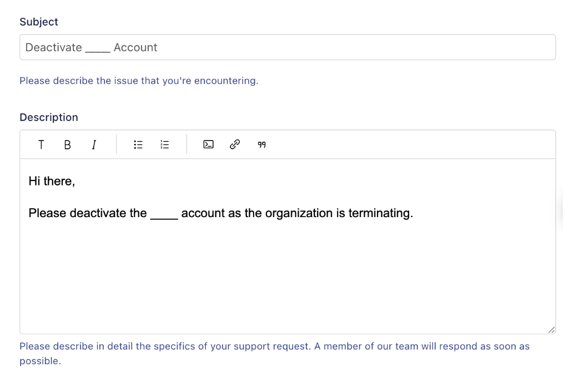Viewport: 574px width, 392px height.
Task: Click the blank in the description sentence
Action: click(164, 215)
